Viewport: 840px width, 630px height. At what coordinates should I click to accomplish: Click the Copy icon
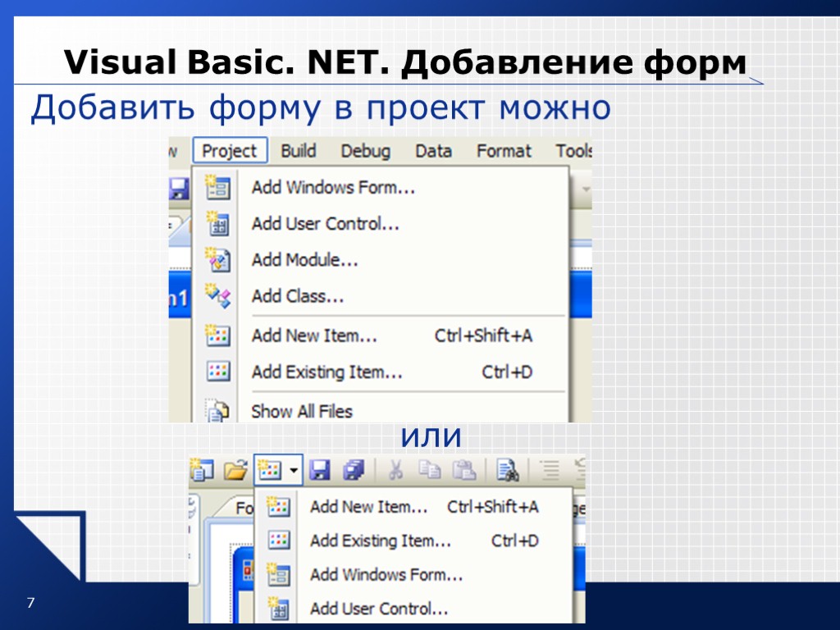(429, 470)
